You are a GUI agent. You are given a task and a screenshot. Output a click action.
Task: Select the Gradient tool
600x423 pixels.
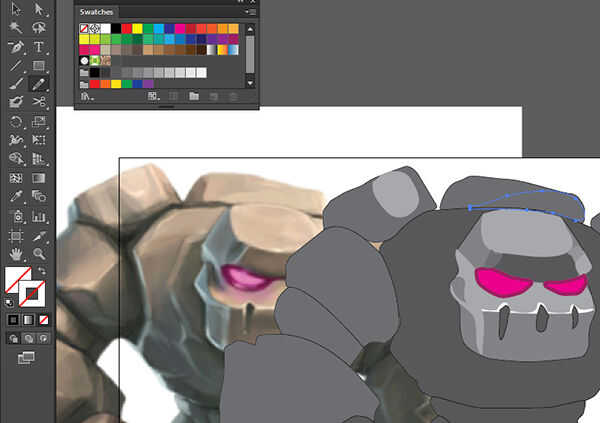[x=39, y=178]
